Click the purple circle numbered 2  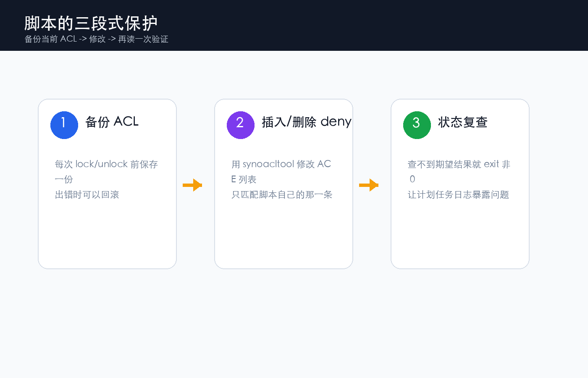(241, 125)
